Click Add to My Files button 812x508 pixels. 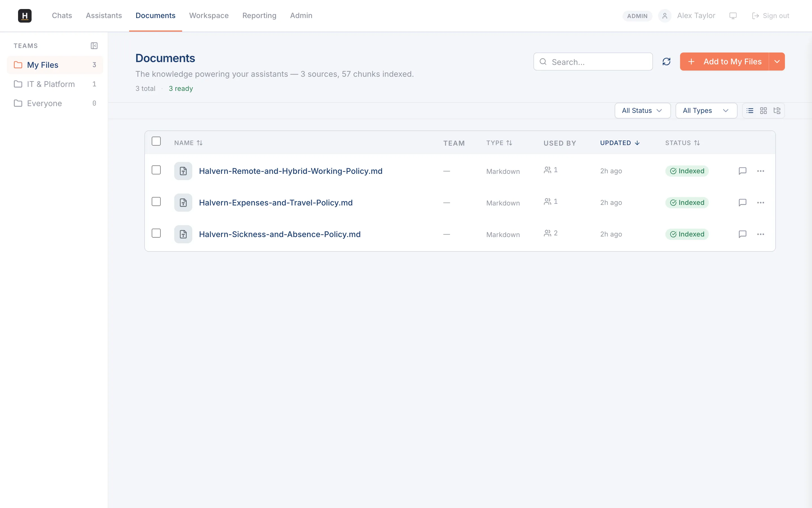coord(724,62)
